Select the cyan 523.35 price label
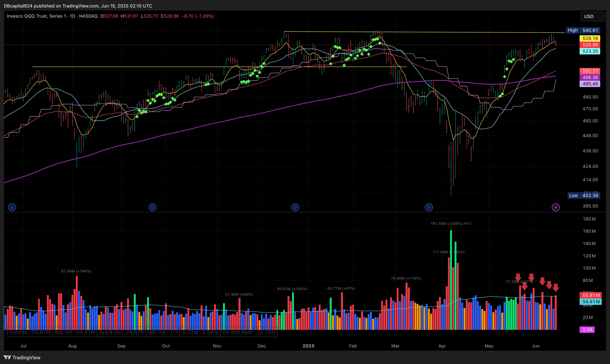The width and height of the screenshot is (610, 364). tap(590, 51)
